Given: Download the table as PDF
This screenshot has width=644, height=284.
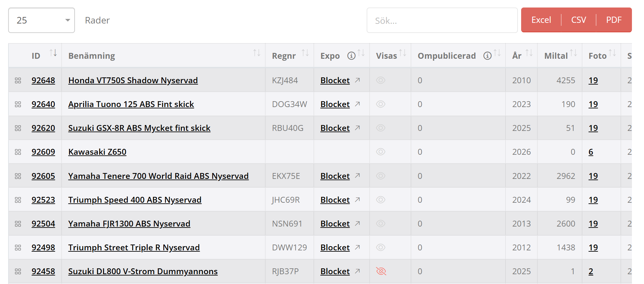Looking at the screenshot, I should pos(614,20).
